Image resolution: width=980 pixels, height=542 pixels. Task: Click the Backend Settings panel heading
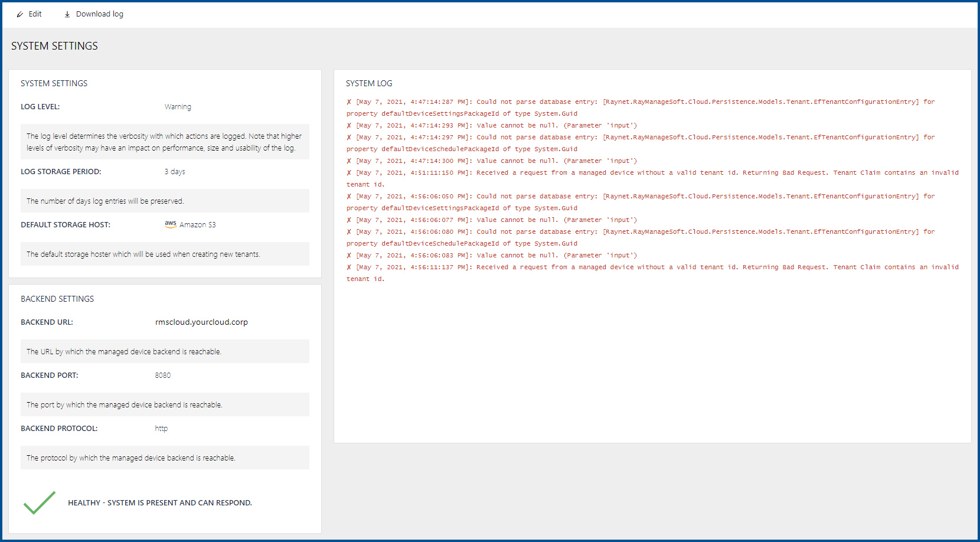point(57,299)
